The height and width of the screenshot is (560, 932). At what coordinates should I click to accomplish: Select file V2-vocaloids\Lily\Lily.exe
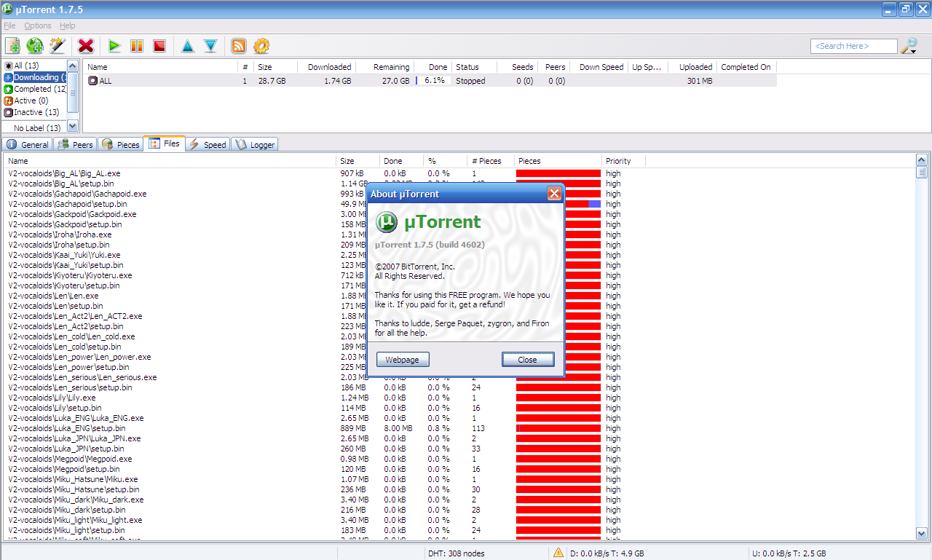[52, 398]
